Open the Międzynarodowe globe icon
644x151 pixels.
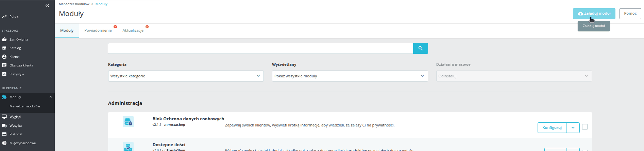point(4,143)
